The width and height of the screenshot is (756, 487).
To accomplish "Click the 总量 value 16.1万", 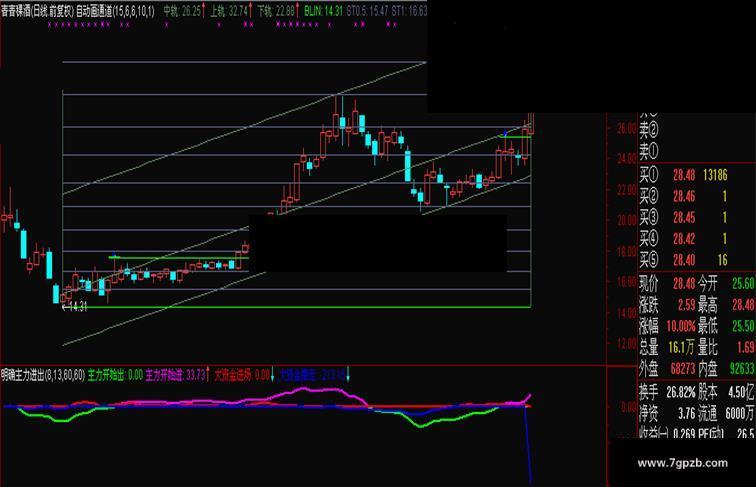I will 681,347.
